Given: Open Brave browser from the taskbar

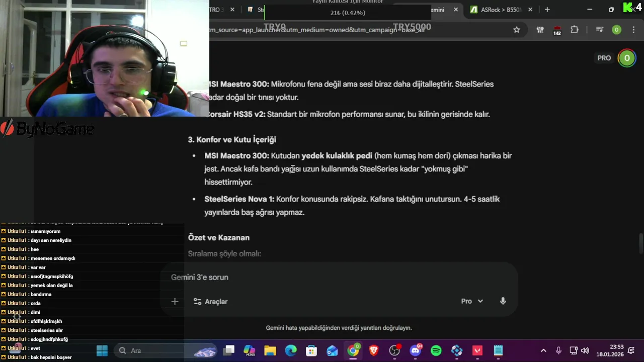Looking at the screenshot, I should [374, 350].
